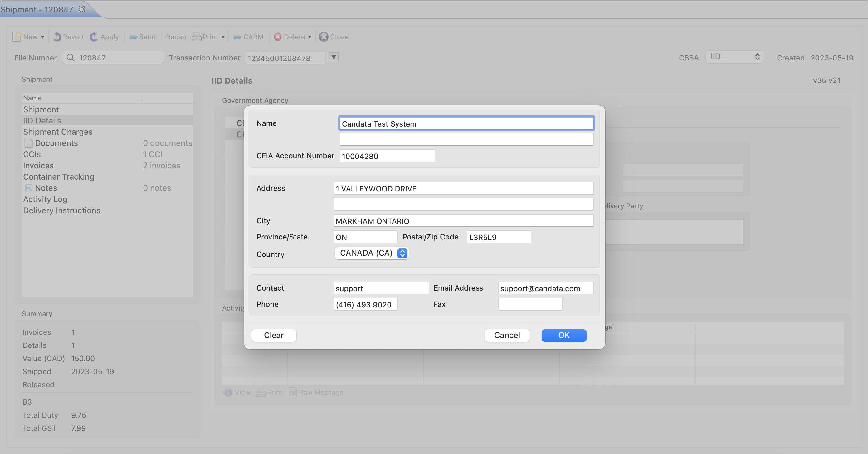868x454 pixels.
Task: Click the Contact field support
Action: pyautogui.click(x=381, y=288)
